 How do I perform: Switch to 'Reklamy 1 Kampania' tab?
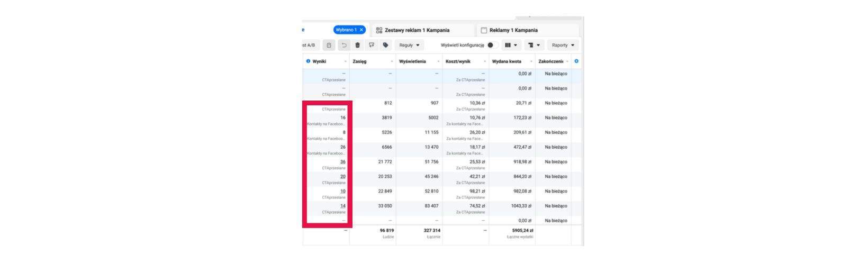(513, 30)
